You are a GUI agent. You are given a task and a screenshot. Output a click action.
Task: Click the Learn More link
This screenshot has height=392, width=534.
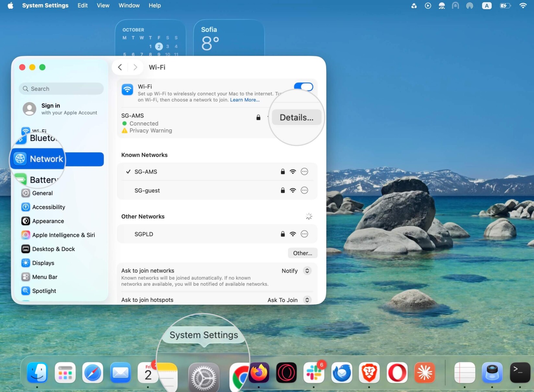click(245, 100)
